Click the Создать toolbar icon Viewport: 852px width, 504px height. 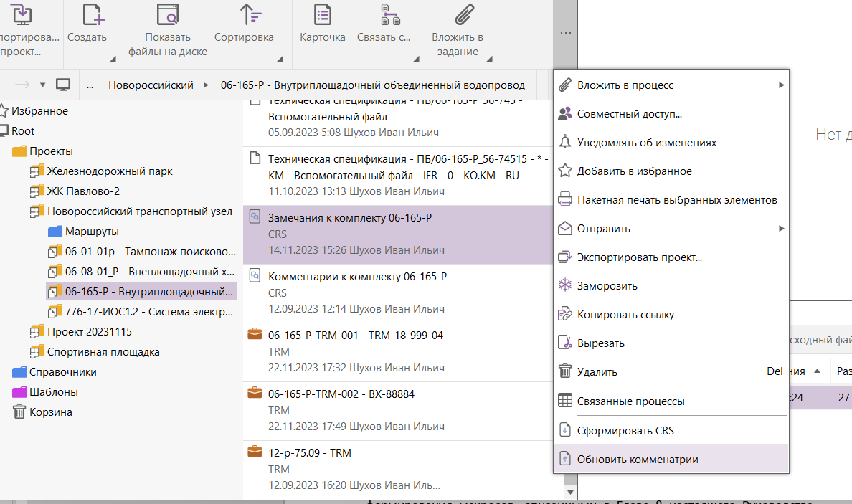(93, 14)
